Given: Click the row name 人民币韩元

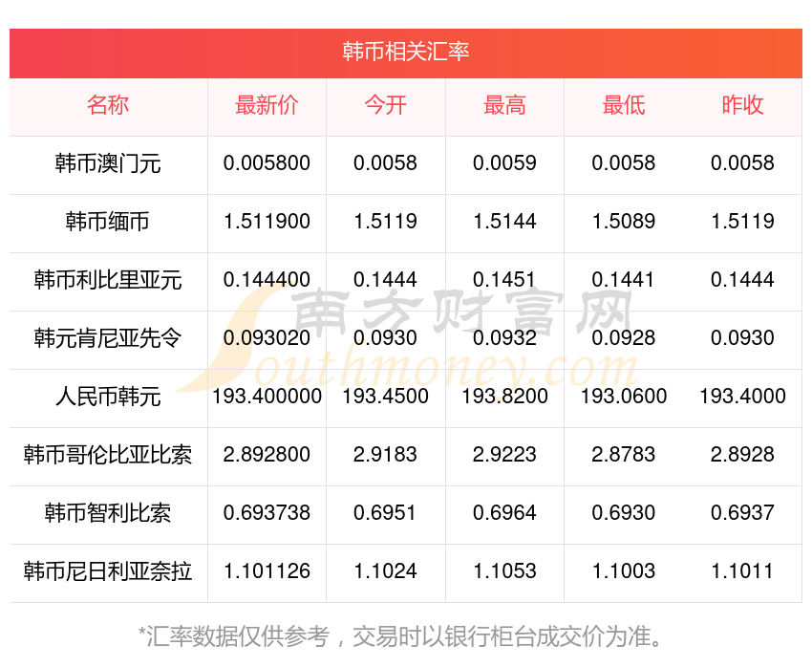Looking at the screenshot, I should coord(108,397).
